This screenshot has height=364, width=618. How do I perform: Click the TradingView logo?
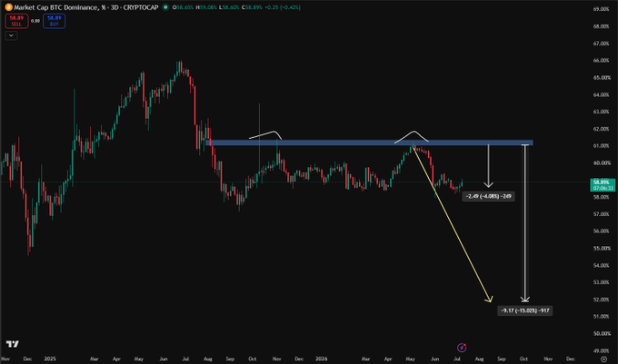(x=13, y=344)
